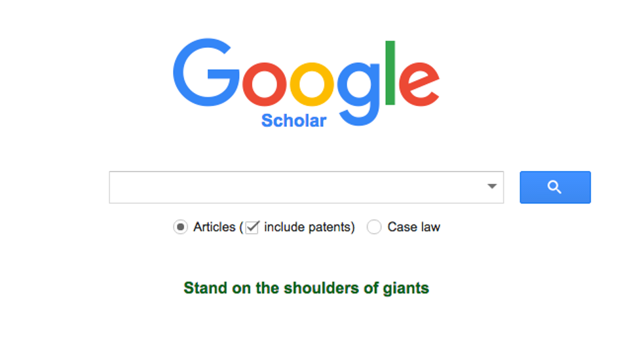642x364 pixels.
Task: Click the "include patents" label text
Action: coord(308,227)
